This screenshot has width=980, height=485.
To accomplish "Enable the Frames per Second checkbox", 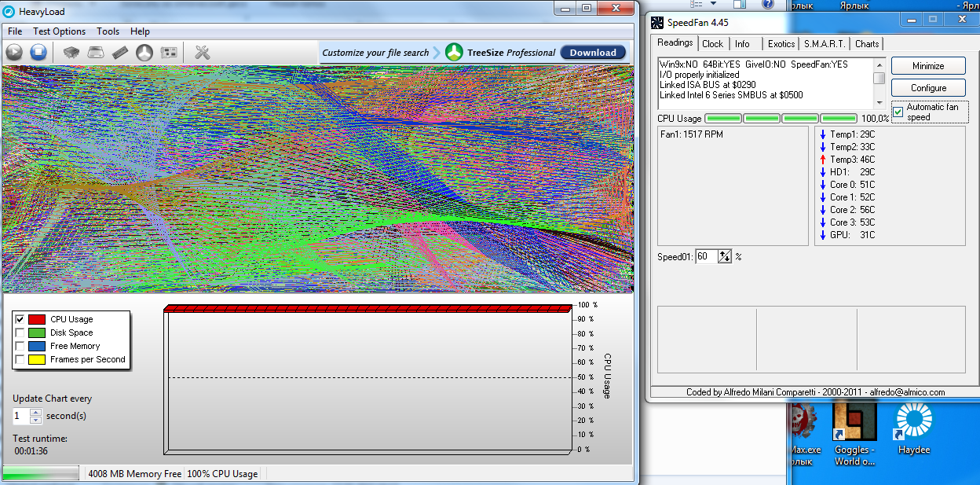I will [x=20, y=359].
